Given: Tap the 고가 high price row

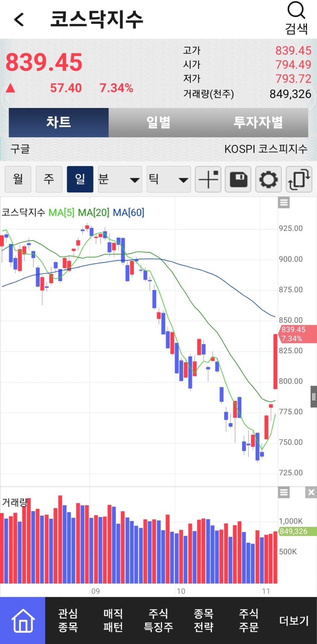Looking at the screenshot, I should tap(247, 51).
